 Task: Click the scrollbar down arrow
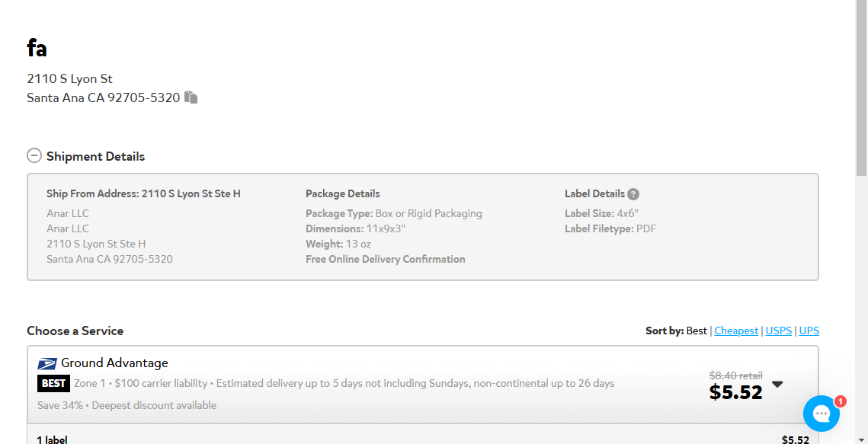[861, 439]
